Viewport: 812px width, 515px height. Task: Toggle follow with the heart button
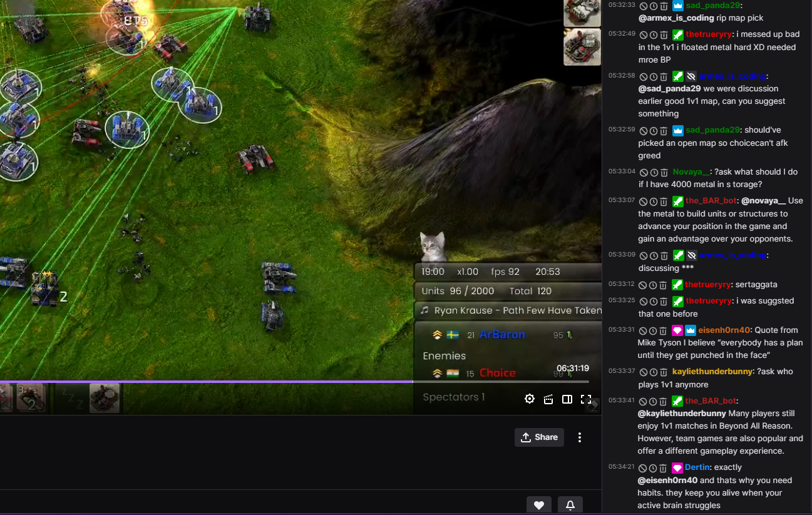[x=539, y=505]
